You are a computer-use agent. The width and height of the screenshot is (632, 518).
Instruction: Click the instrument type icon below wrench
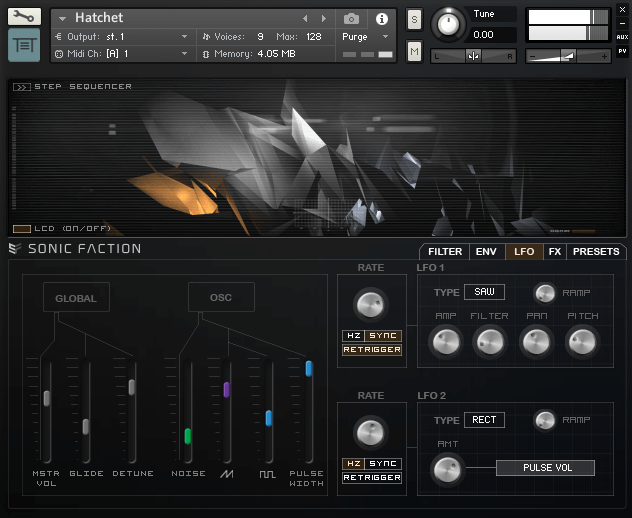tap(24, 45)
